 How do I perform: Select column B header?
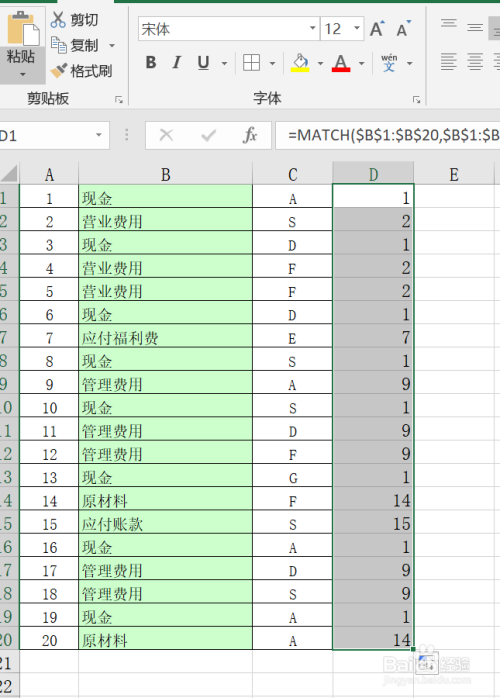click(165, 174)
